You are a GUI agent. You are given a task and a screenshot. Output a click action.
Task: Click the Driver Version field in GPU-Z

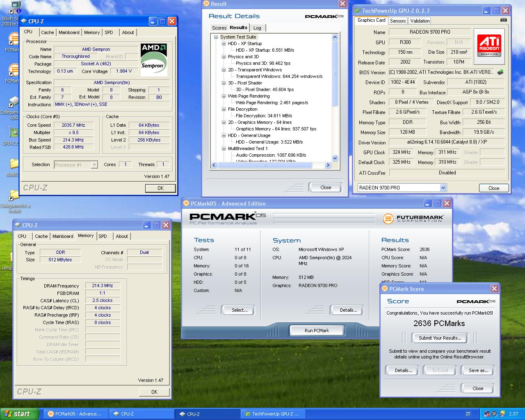pyautogui.click(x=447, y=142)
